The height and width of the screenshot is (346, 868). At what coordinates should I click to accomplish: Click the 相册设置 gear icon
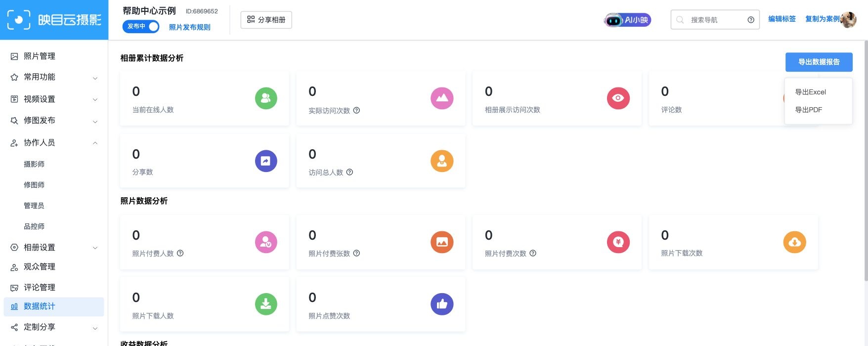pyautogui.click(x=14, y=247)
